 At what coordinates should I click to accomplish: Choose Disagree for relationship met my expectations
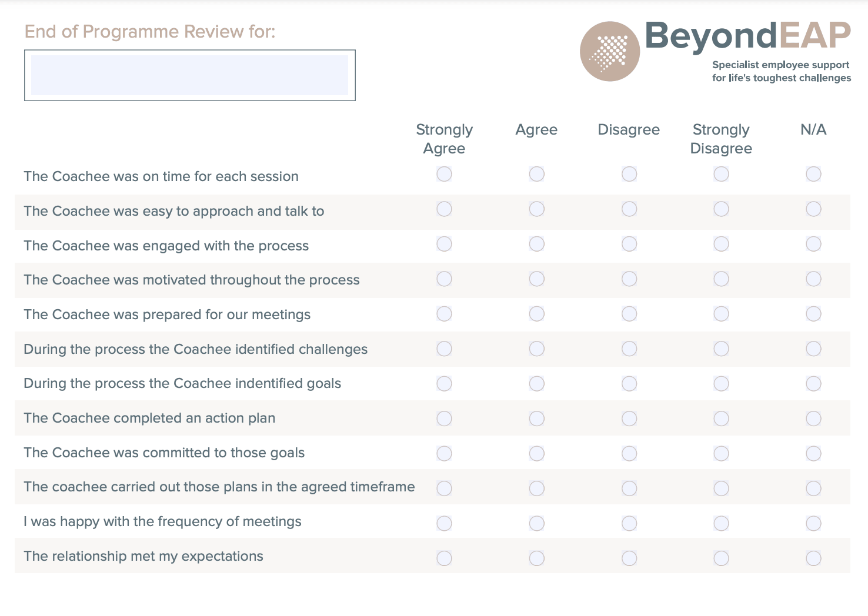(629, 558)
